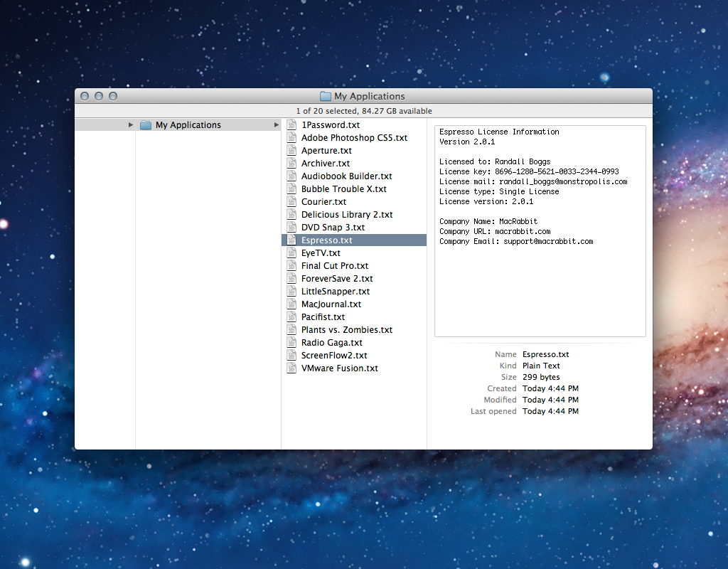
Task: Select the Archiver.txt file name
Action: (326, 163)
